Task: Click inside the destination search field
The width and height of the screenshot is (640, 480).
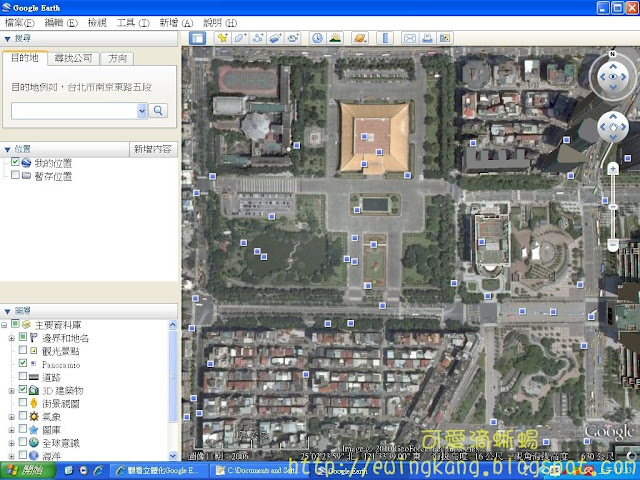Action: click(74, 111)
